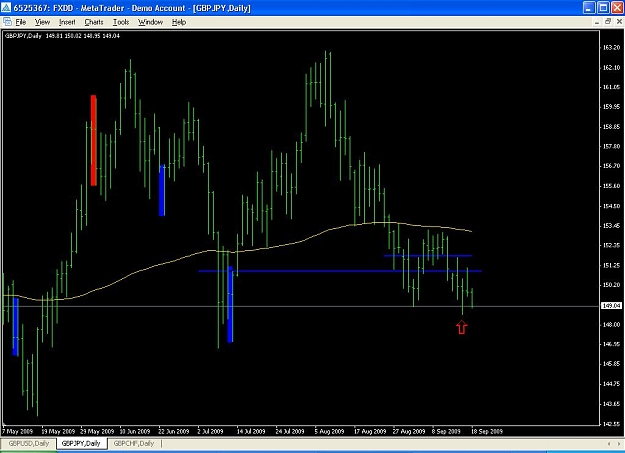
Task: Click the 5 Aug 2009 date label
Action: pyautogui.click(x=329, y=431)
